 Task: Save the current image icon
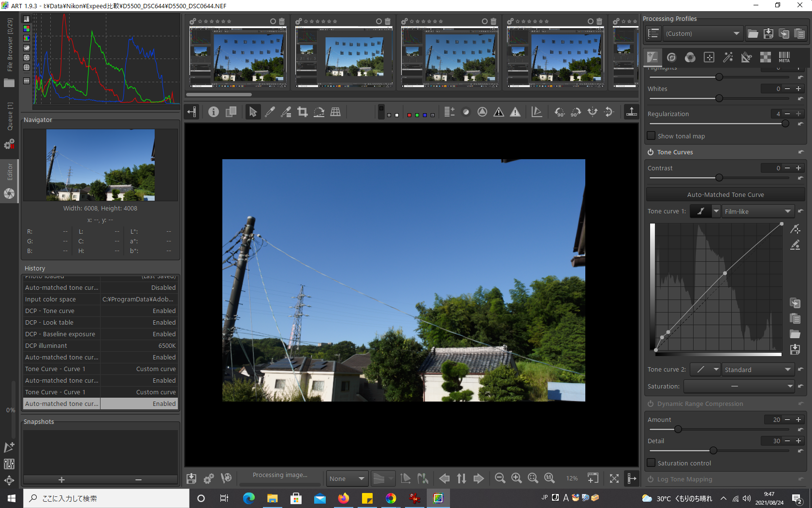pos(191,478)
